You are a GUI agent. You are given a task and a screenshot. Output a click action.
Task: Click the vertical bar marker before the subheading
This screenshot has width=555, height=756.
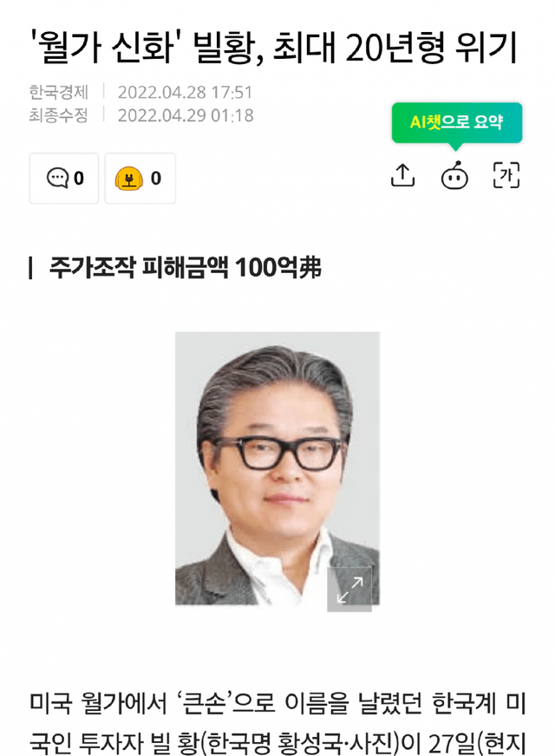[31, 268]
